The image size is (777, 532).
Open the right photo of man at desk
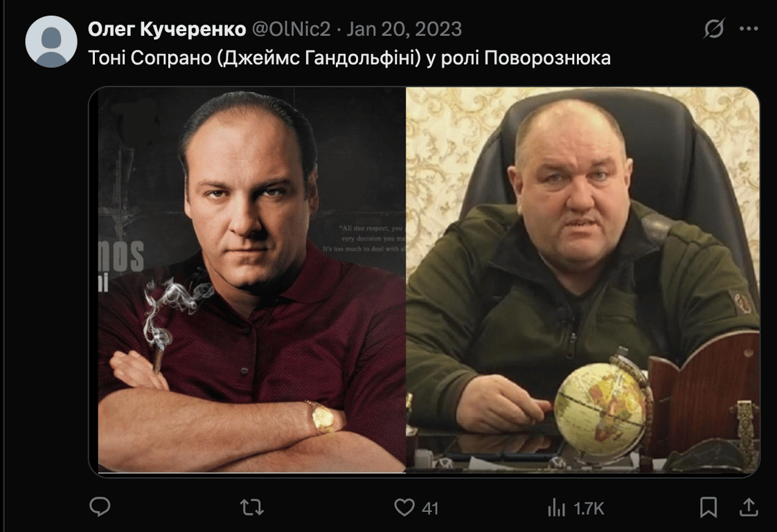[x=583, y=280]
